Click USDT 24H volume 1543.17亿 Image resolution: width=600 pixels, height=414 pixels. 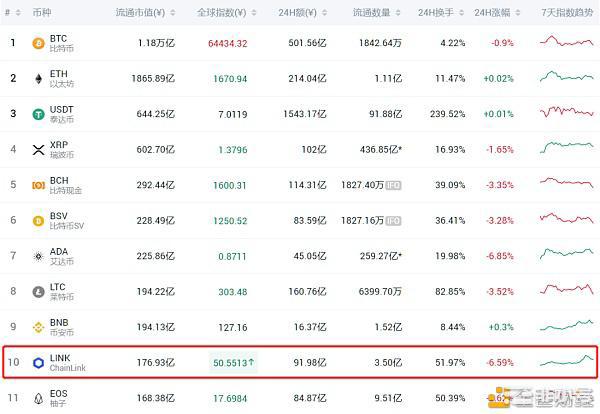pyautogui.click(x=305, y=114)
